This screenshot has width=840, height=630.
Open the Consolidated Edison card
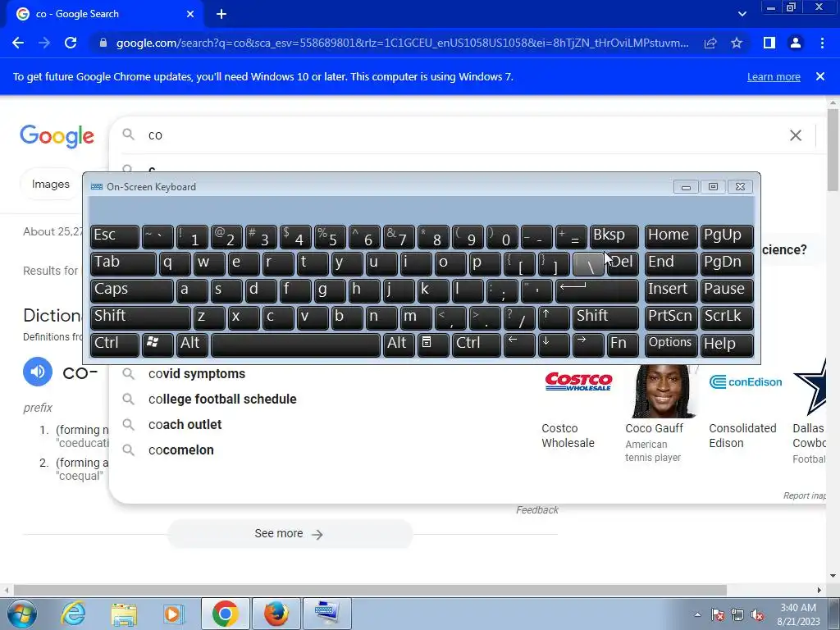pos(745,410)
